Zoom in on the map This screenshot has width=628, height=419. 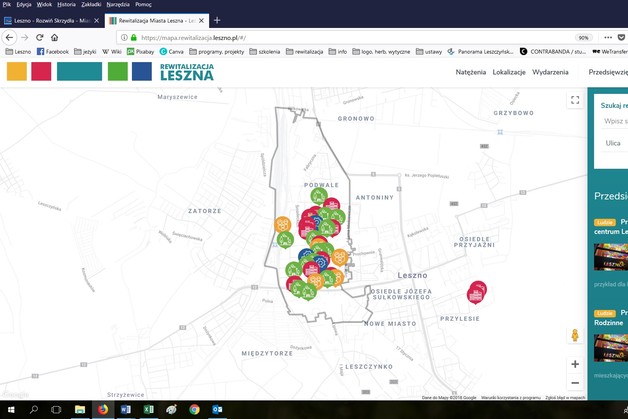click(575, 364)
